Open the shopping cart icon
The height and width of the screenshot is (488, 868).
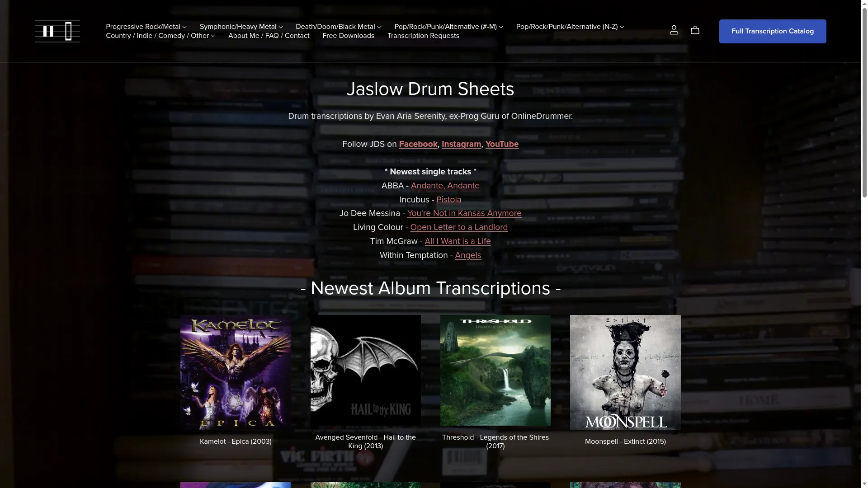[x=695, y=30]
